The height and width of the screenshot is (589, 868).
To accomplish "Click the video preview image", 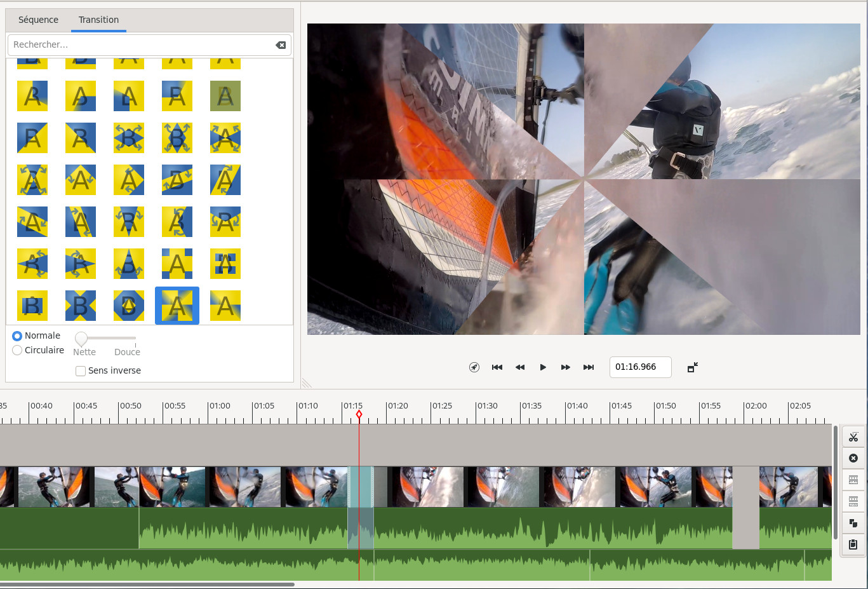I will [584, 179].
